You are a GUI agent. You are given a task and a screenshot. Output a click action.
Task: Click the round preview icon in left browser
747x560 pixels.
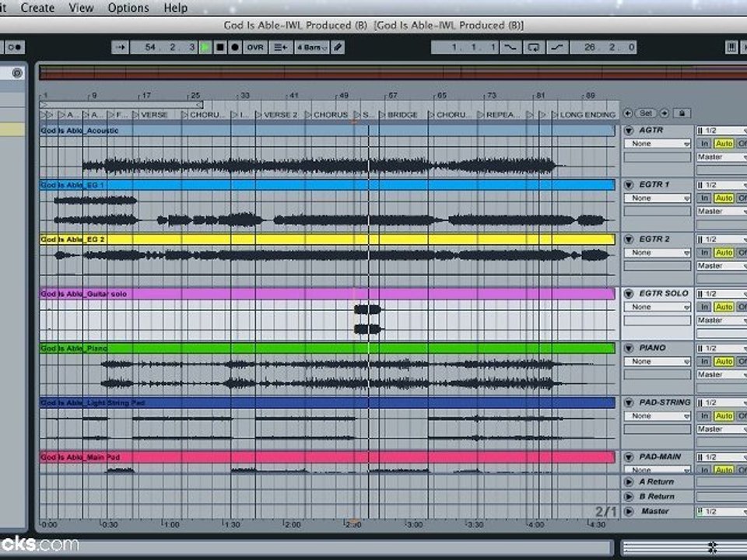pos(17,73)
